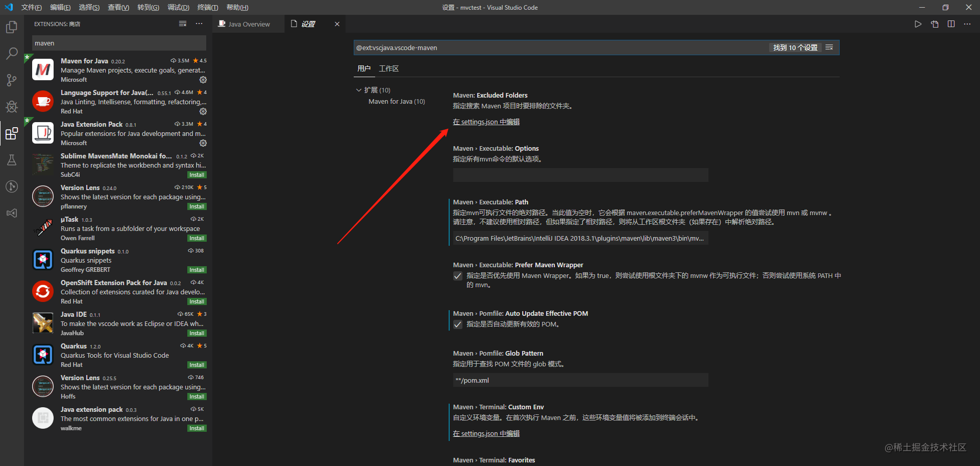Split the editor using the split icon
The height and width of the screenshot is (466, 980).
(950, 24)
